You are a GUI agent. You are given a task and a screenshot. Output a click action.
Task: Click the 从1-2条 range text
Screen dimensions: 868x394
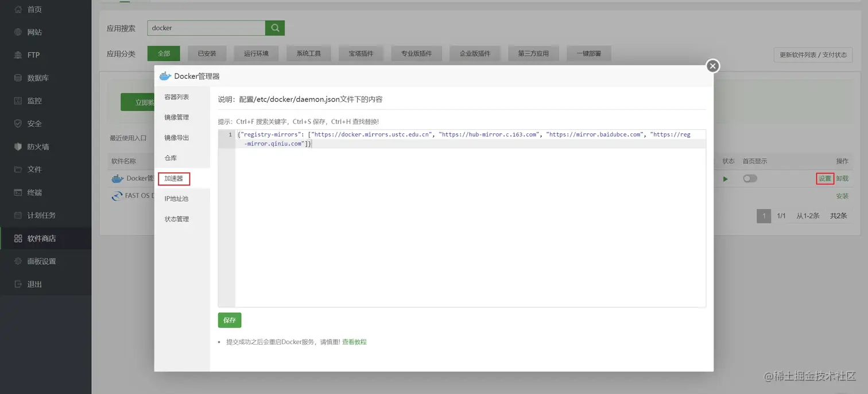[808, 216]
